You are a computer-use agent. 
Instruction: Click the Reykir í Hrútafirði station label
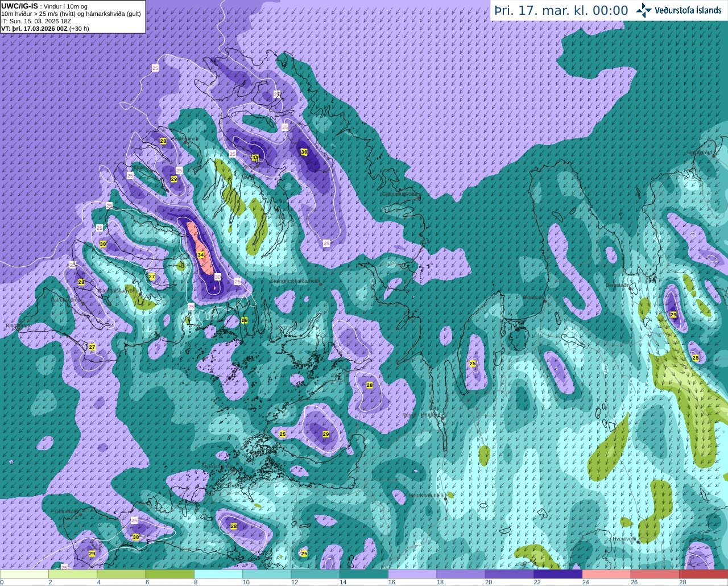point(421,415)
